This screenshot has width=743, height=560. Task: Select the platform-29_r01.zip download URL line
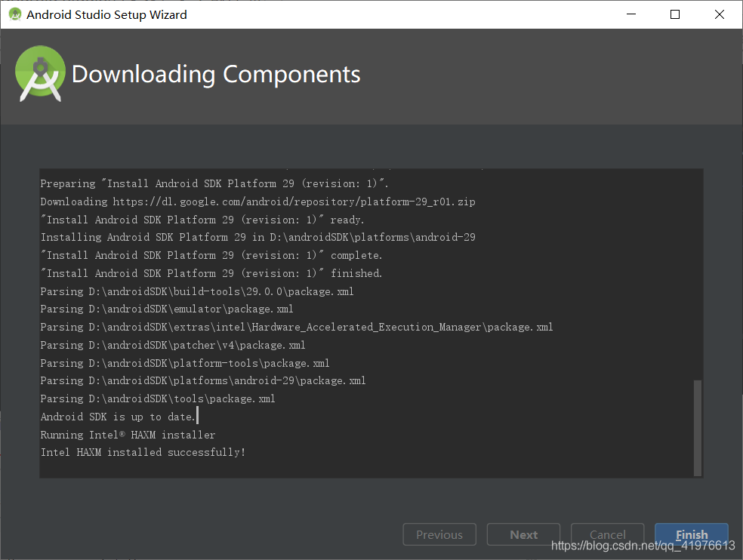259,202
